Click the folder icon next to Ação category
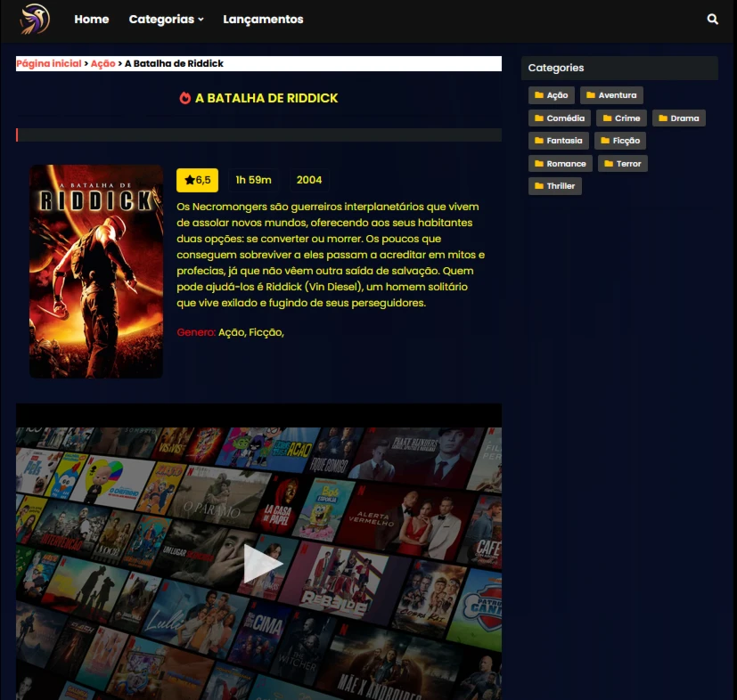 [x=539, y=95]
